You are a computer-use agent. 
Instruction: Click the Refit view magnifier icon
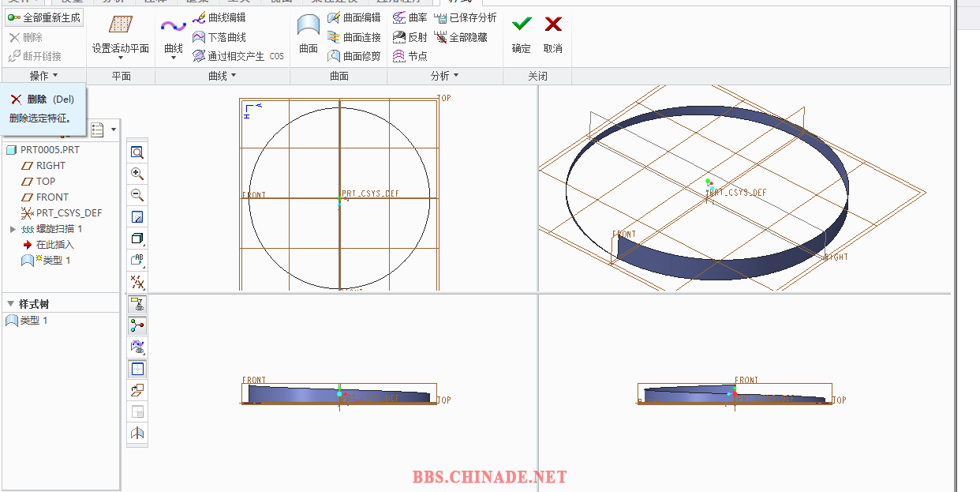click(137, 152)
